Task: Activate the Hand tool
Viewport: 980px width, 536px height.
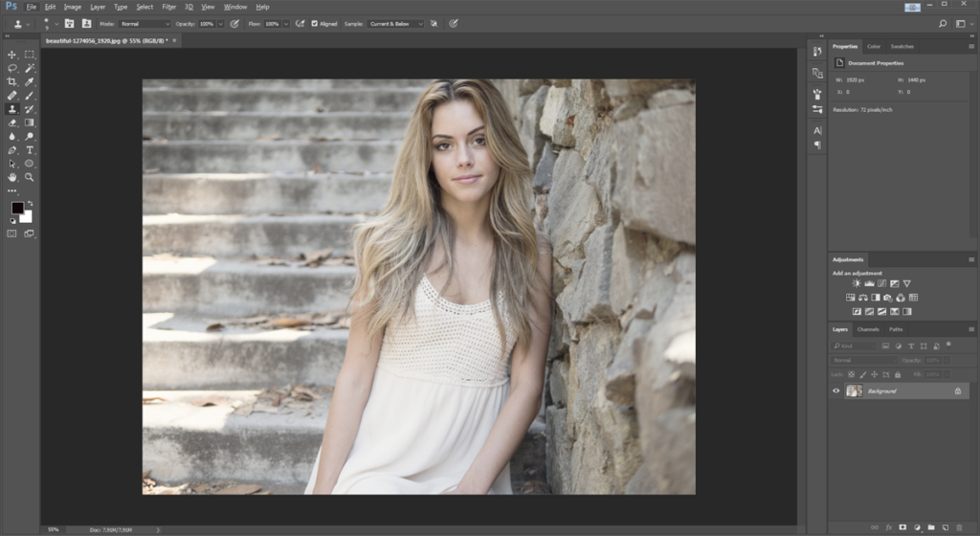Action: (12, 177)
